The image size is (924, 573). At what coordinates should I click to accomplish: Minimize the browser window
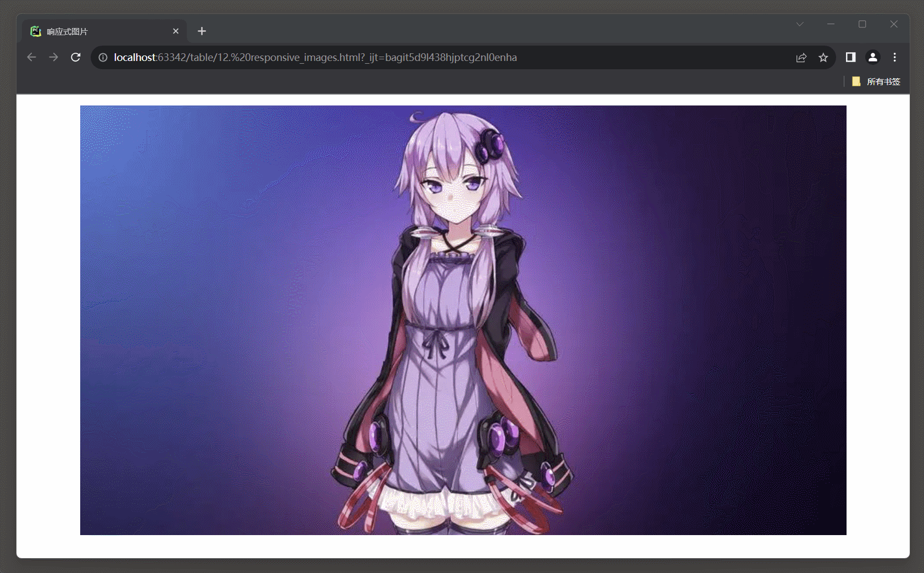click(831, 24)
